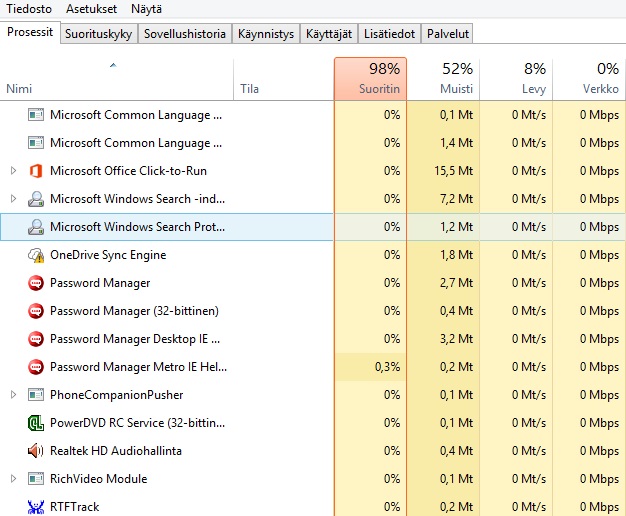Click the Password Manager Metro IE Hel... icon
626x516 pixels.
[36, 367]
